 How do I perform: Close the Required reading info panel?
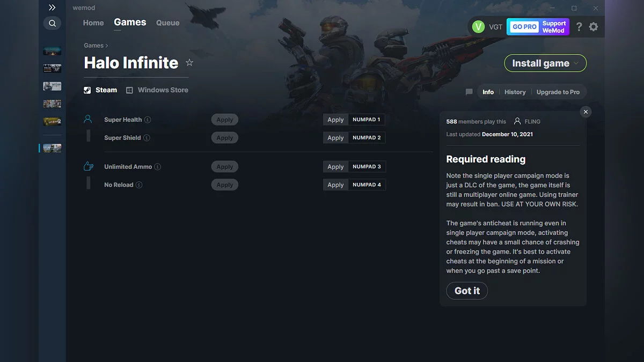(x=586, y=112)
